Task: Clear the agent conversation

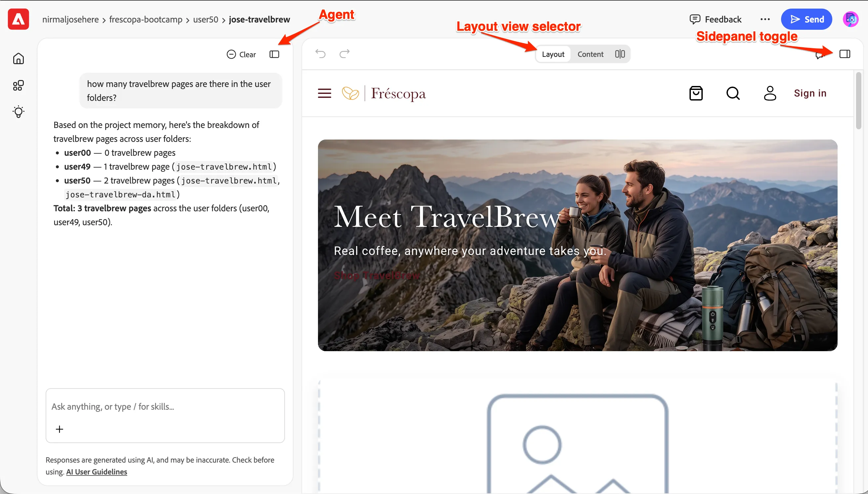Action: 241,54
